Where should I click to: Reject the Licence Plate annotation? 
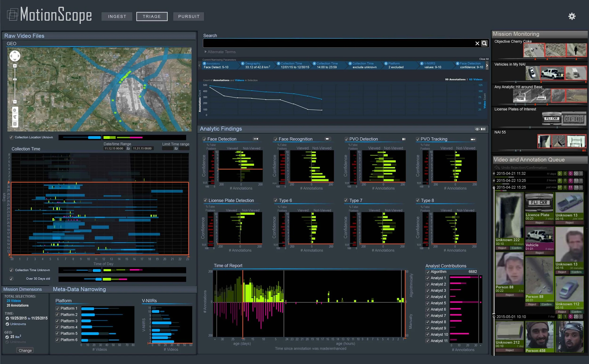[540, 223]
